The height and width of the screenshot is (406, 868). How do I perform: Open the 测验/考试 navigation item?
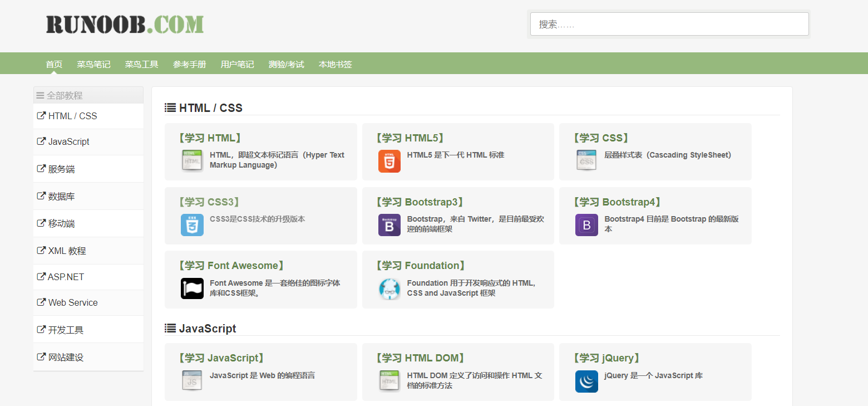point(286,65)
